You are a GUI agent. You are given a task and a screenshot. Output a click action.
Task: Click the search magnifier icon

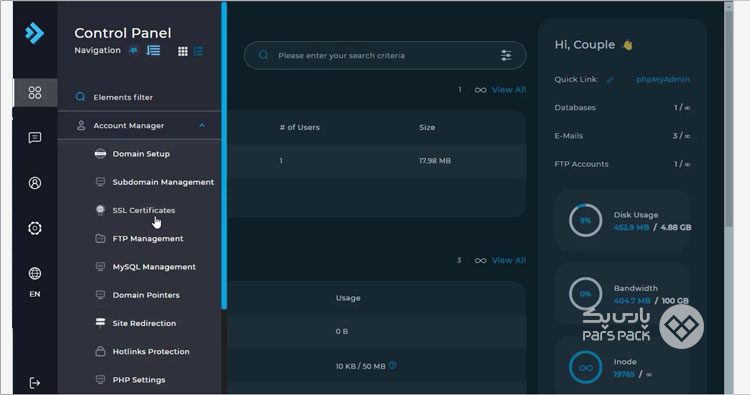click(x=263, y=55)
